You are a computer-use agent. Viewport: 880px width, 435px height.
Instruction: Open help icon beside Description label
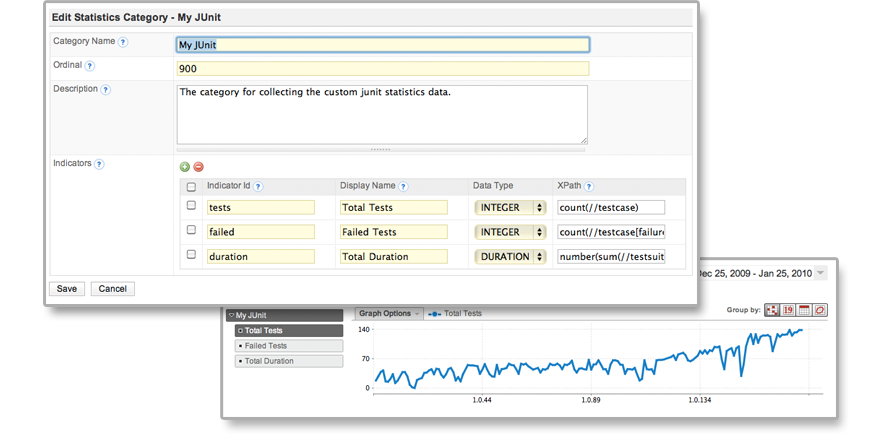[106, 90]
